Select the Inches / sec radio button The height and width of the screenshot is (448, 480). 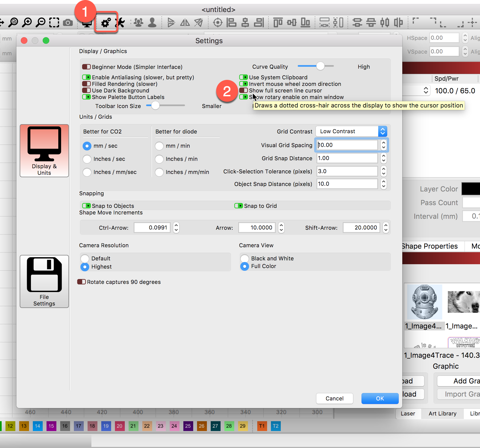tap(87, 159)
